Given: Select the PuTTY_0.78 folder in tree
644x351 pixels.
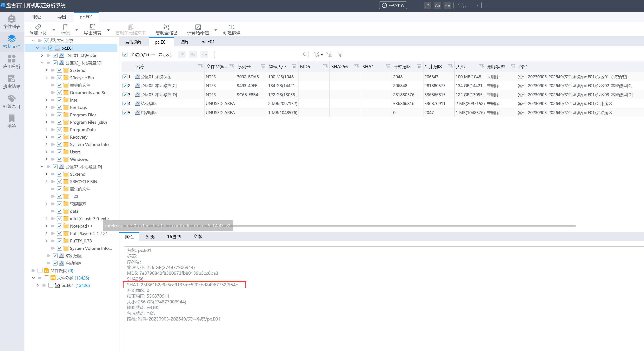Looking at the screenshot, I should [x=81, y=241].
